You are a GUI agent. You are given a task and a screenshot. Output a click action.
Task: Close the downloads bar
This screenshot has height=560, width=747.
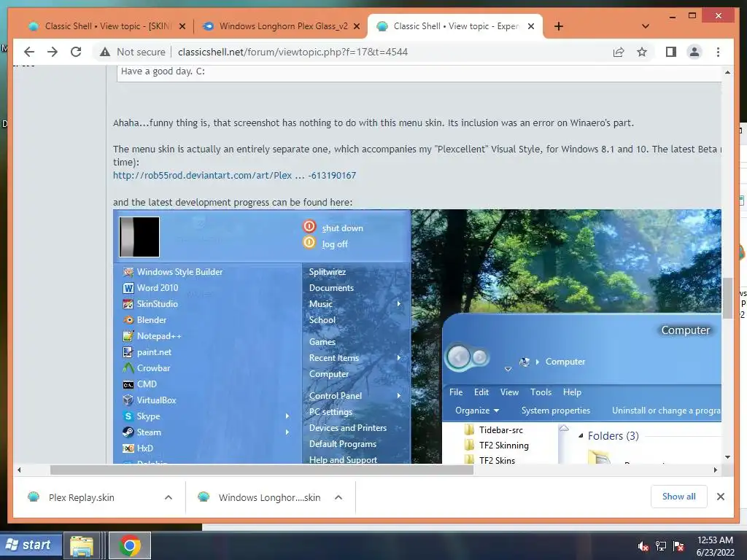pos(721,497)
